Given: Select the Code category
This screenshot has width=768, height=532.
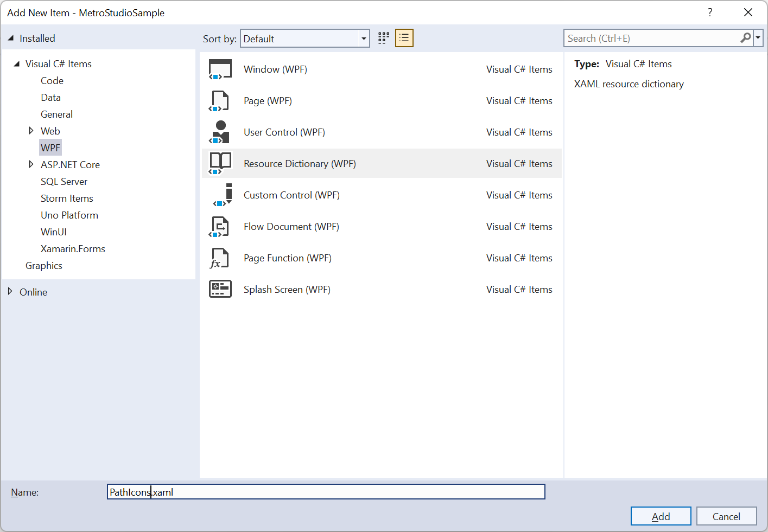Looking at the screenshot, I should (52, 81).
